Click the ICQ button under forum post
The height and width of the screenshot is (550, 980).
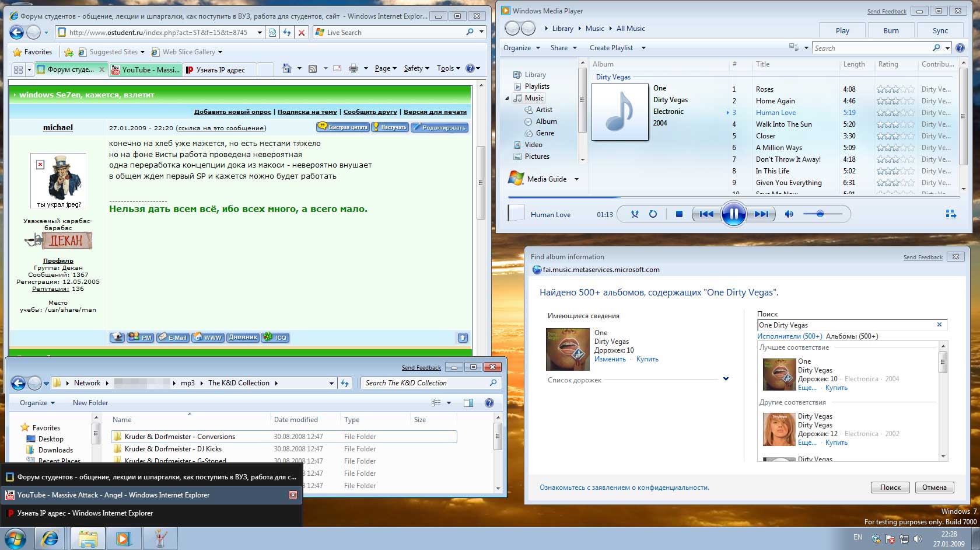point(275,337)
